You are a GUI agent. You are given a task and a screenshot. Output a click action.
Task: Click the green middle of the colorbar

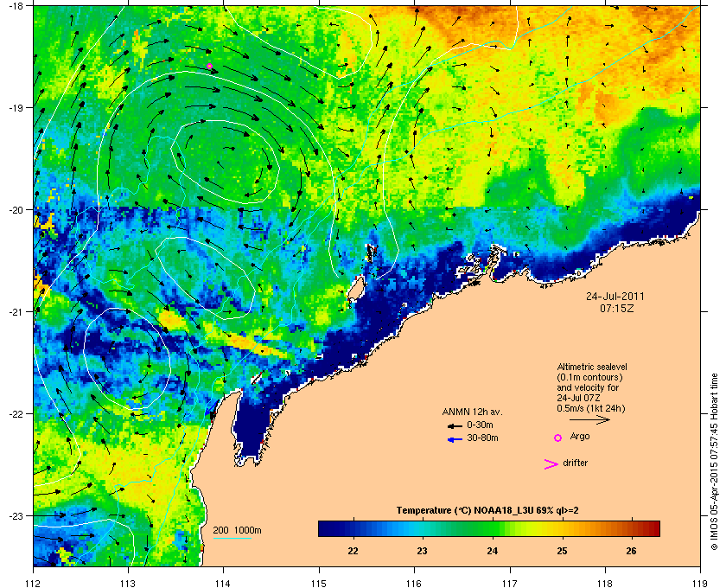tap(489, 528)
